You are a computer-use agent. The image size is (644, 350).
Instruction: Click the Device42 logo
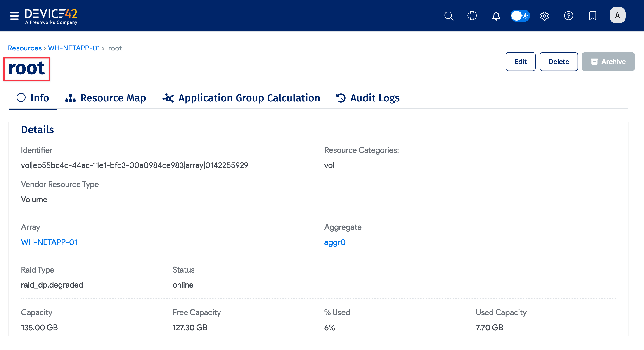pos(51,16)
